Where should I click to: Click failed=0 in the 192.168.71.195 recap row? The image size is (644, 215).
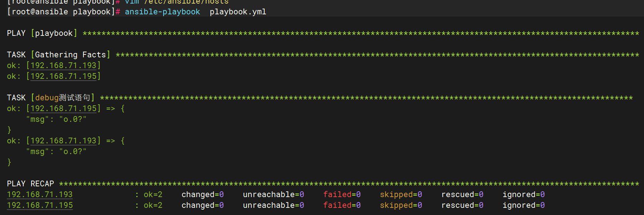[x=342, y=205]
